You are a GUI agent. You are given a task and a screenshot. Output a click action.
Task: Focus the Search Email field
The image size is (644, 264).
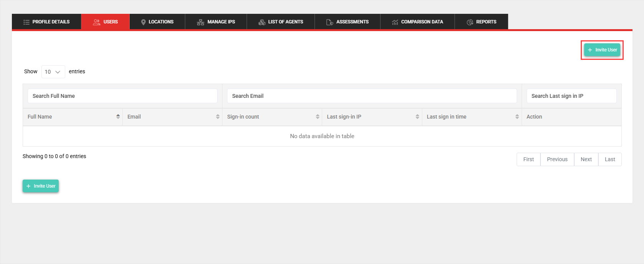point(372,96)
